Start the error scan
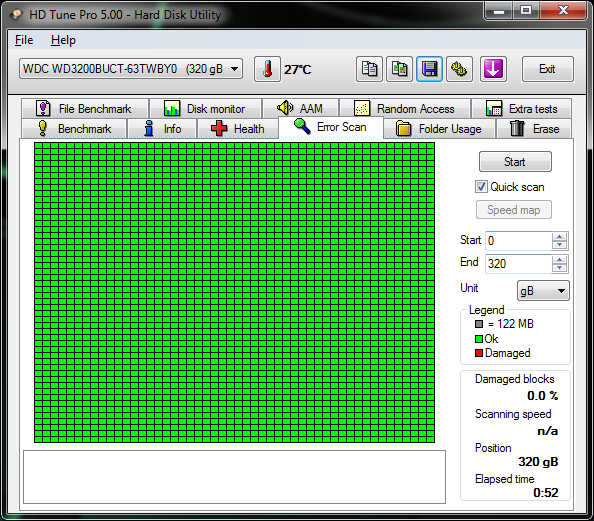The height and width of the screenshot is (521, 594). tap(515, 162)
